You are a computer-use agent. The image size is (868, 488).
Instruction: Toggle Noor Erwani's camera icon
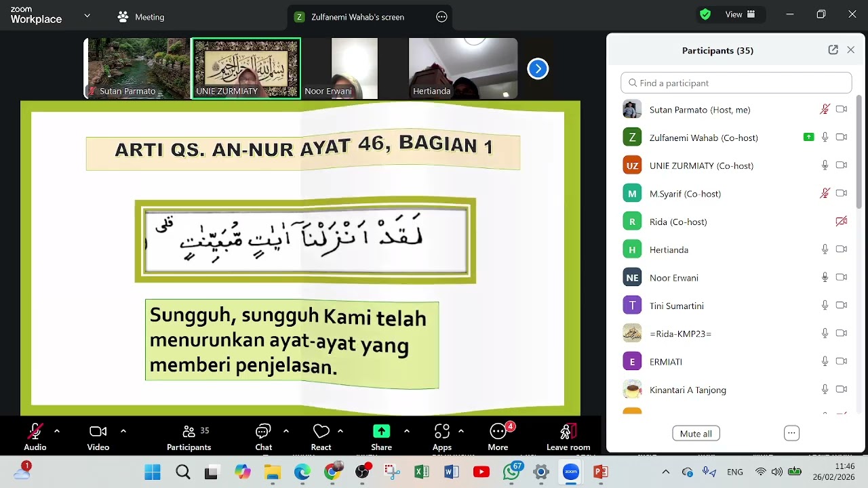(842, 277)
